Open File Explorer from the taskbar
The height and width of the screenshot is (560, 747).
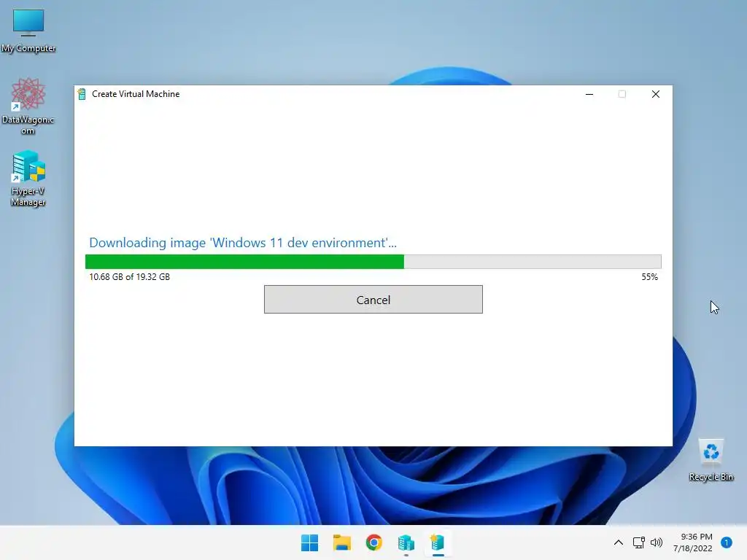click(x=341, y=542)
